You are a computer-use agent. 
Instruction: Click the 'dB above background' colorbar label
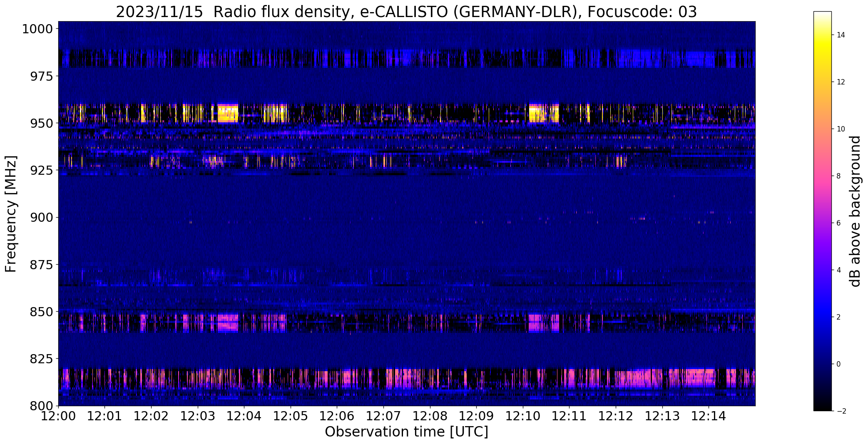[x=855, y=211]
